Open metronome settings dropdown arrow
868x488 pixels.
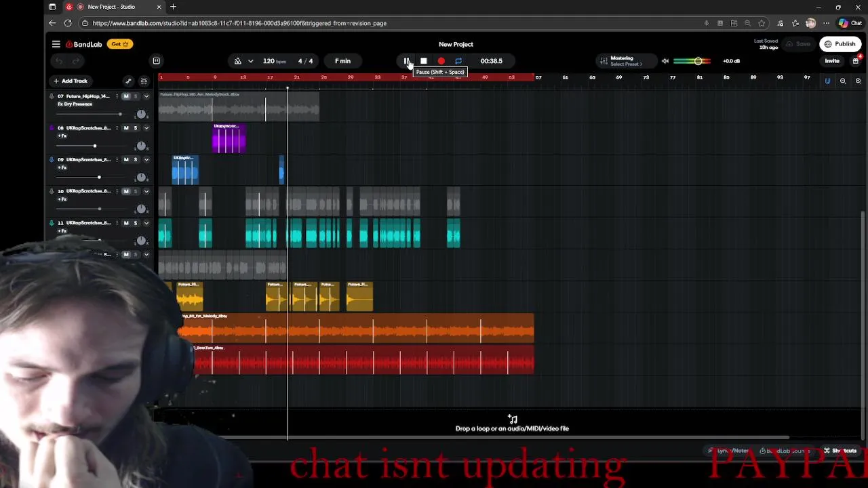pos(250,61)
